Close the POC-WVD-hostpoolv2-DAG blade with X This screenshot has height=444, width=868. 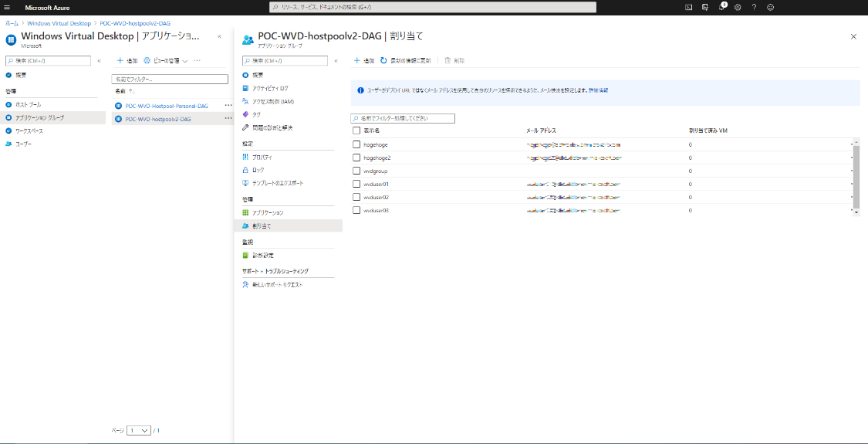tap(853, 36)
